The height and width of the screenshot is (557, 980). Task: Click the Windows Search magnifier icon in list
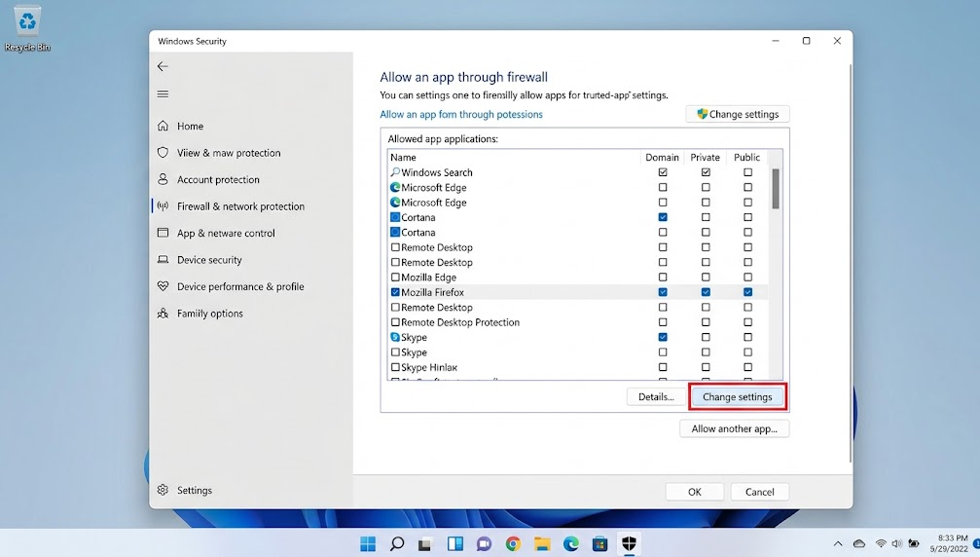395,172
